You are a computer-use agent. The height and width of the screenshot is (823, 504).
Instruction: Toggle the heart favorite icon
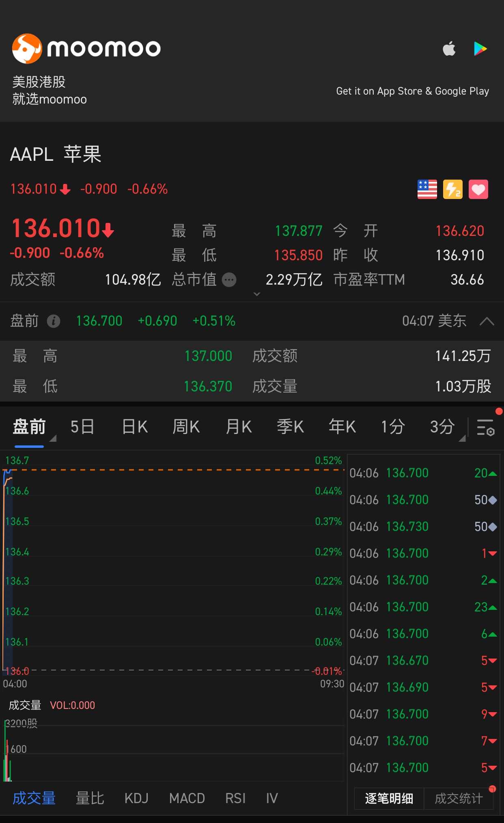click(x=478, y=189)
